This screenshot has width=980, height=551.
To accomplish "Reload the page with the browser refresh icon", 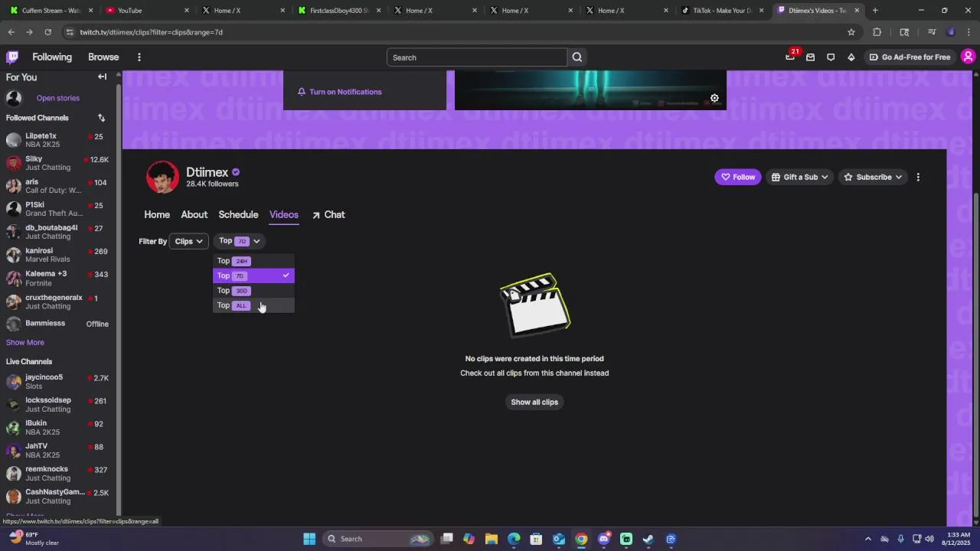I will click(47, 32).
